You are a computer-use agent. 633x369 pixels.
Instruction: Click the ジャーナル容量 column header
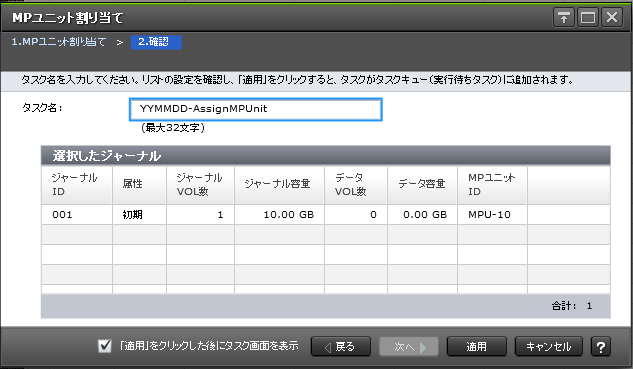[x=279, y=184]
